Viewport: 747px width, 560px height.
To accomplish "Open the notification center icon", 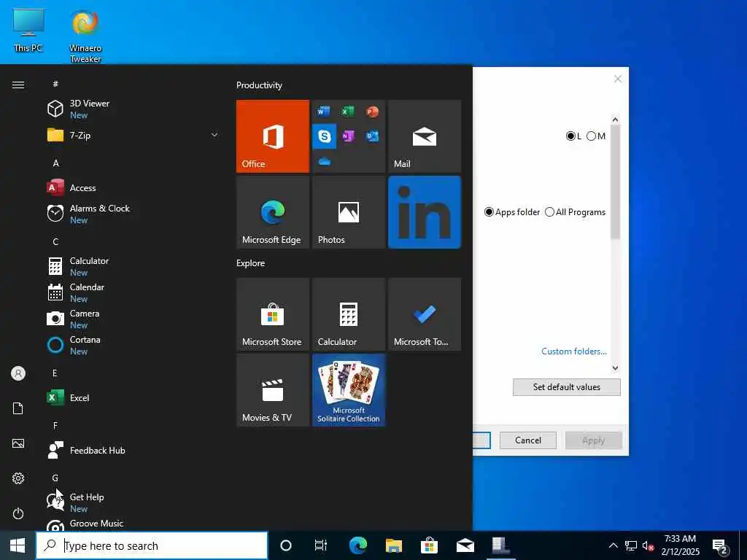I will tap(719, 545).
